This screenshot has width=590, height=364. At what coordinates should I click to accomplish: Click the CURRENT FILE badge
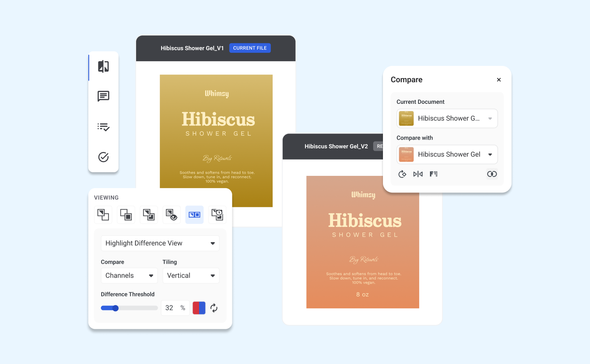(250, 48)
